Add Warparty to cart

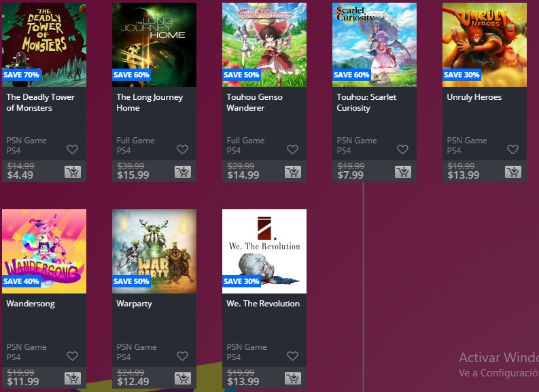[x=183, y=378]
